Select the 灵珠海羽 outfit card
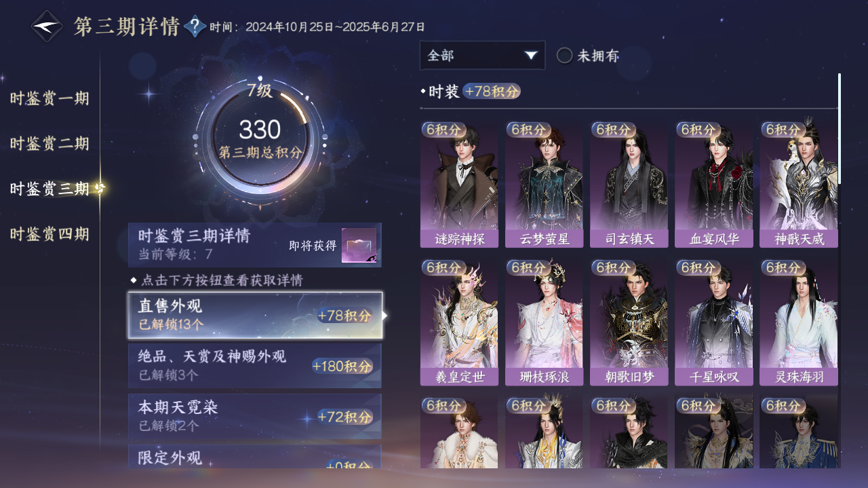Image resolution: width=868 pixels, height=488 pixels. point(799,322)
